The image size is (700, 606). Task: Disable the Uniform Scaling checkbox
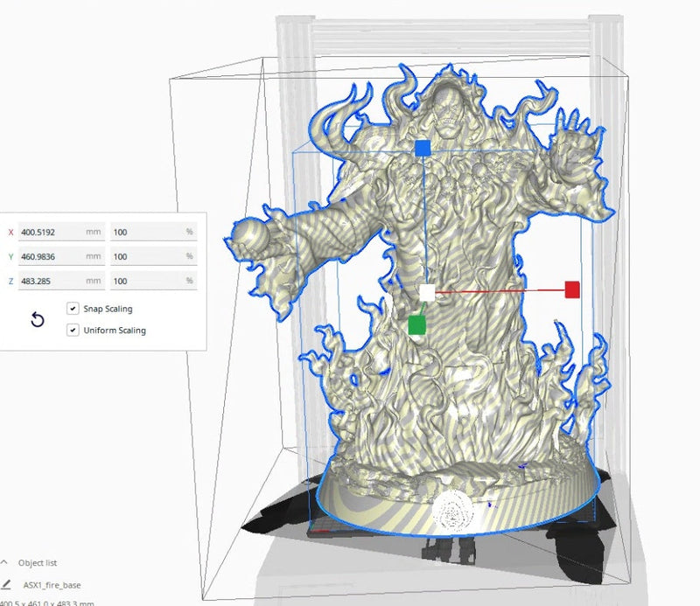73,331
